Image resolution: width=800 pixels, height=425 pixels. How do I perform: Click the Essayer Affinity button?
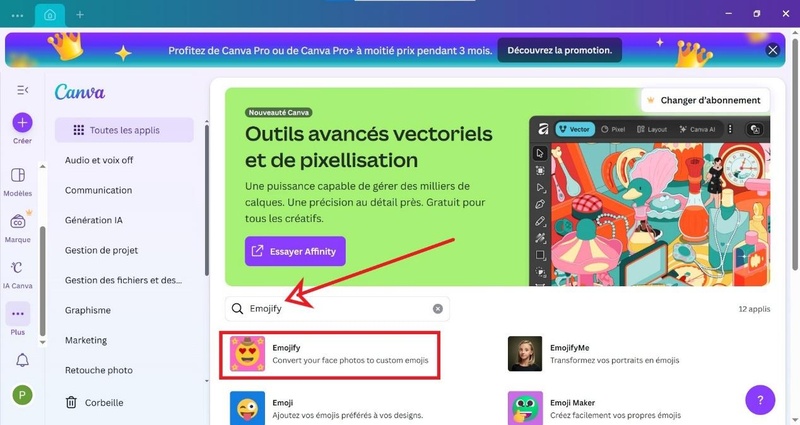click(x=295, y=251)
